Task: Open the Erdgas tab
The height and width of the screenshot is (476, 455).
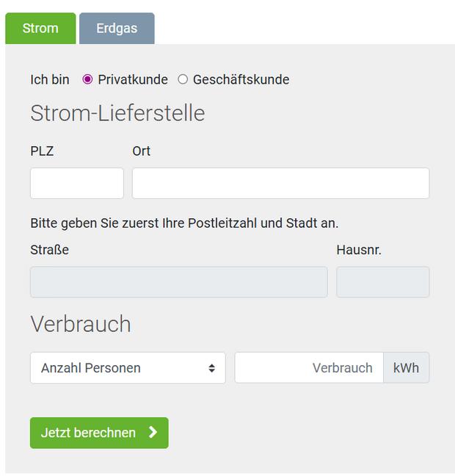Action: [117, 29]
